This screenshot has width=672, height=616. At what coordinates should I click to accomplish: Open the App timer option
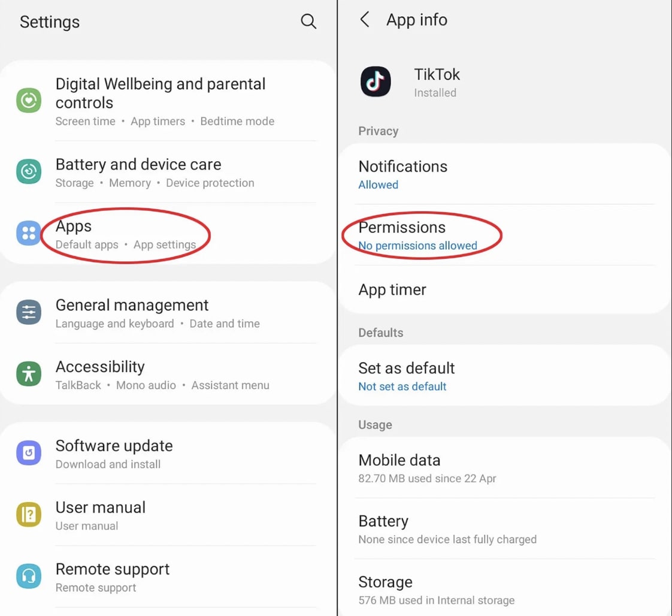coord(392,290)
